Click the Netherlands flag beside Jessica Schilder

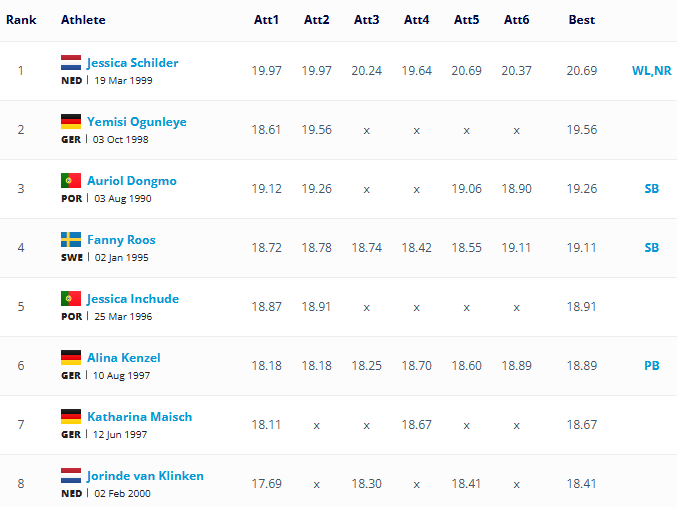(x=71, y=63)
